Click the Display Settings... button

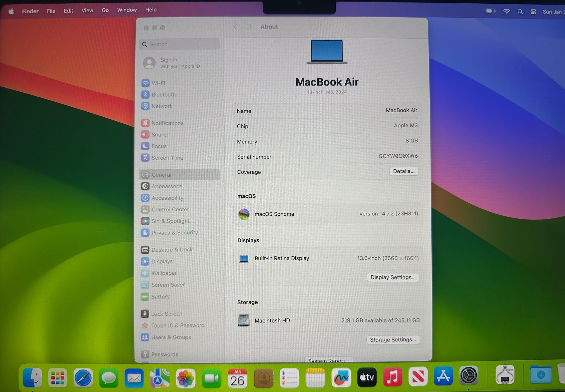(x=393, y=277)
